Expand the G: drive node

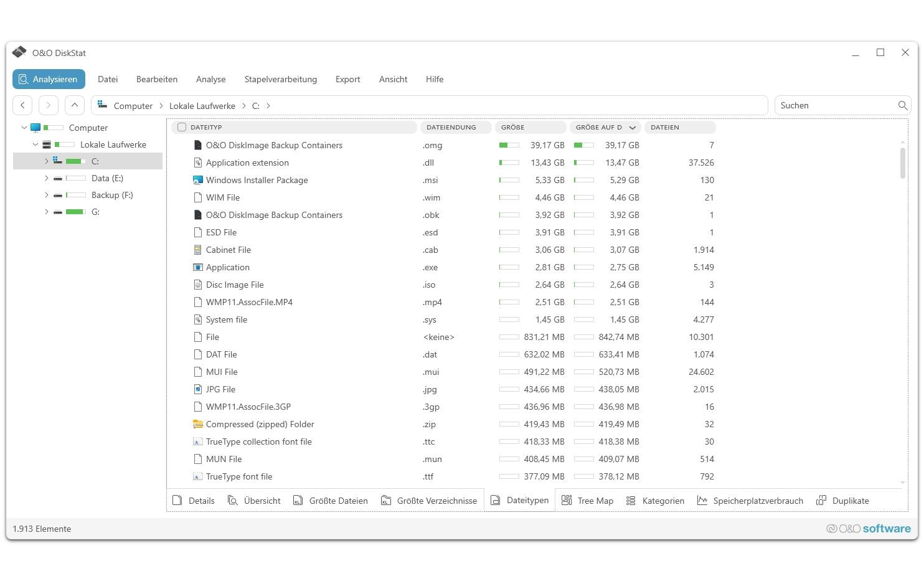47,212
